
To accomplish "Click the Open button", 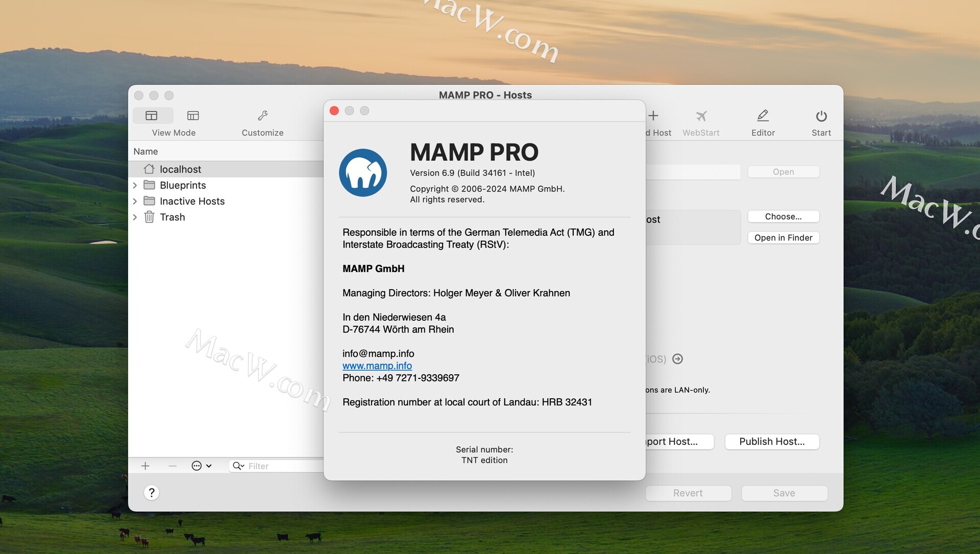I will point(783,172).
